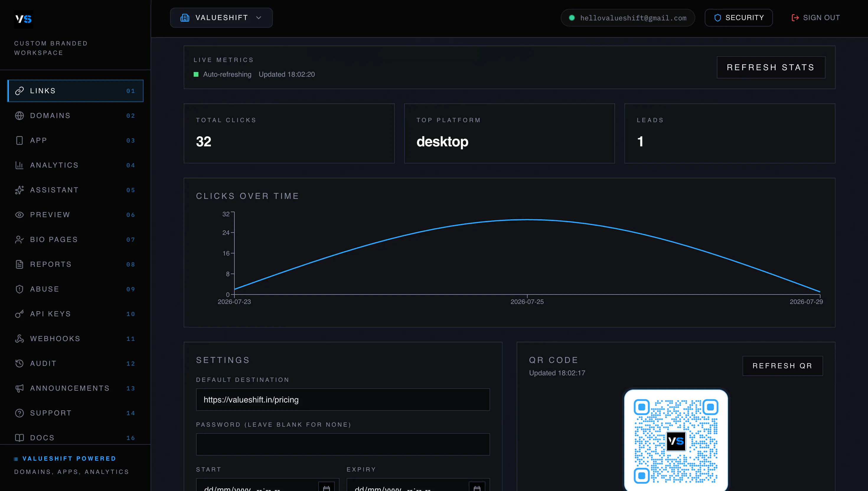Click the Leads card value 1
This screenshot has width=868, height=491.
[x=640, y=142]
